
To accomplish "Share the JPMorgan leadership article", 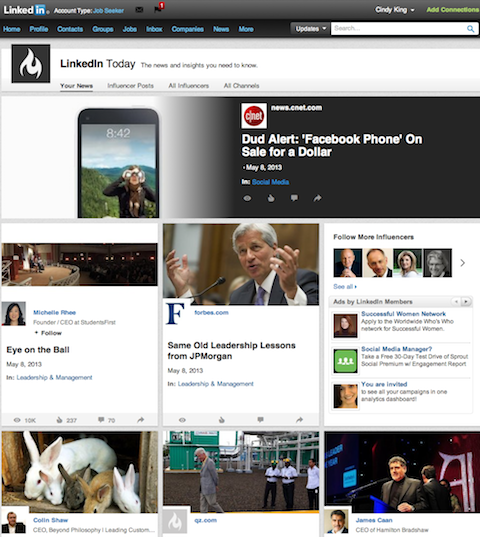I will pos(300,420).
